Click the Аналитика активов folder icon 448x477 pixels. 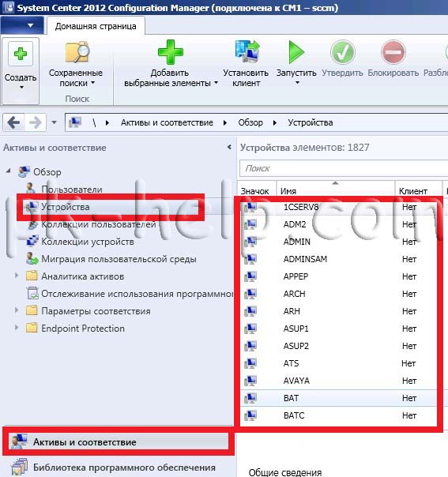coord(32,276)
